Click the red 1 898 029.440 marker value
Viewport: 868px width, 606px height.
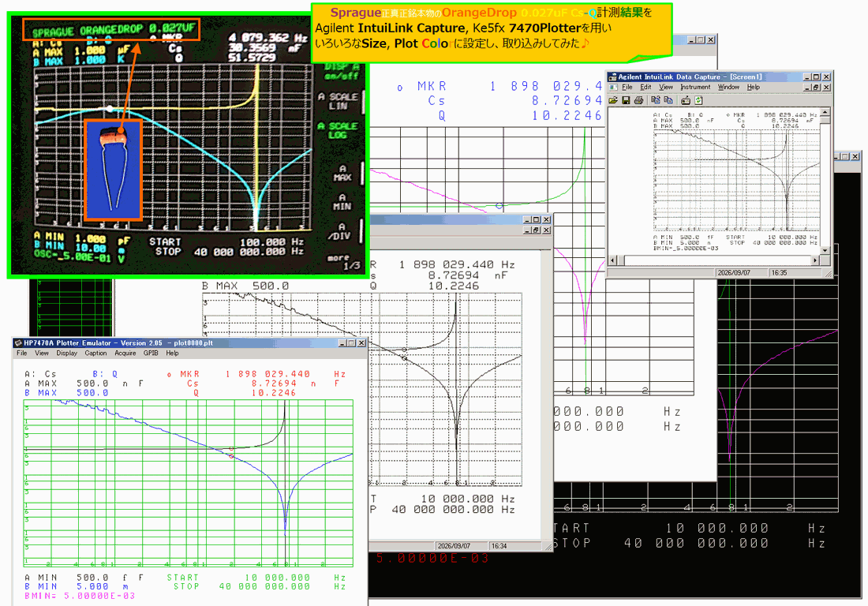[x=268, y=374]
